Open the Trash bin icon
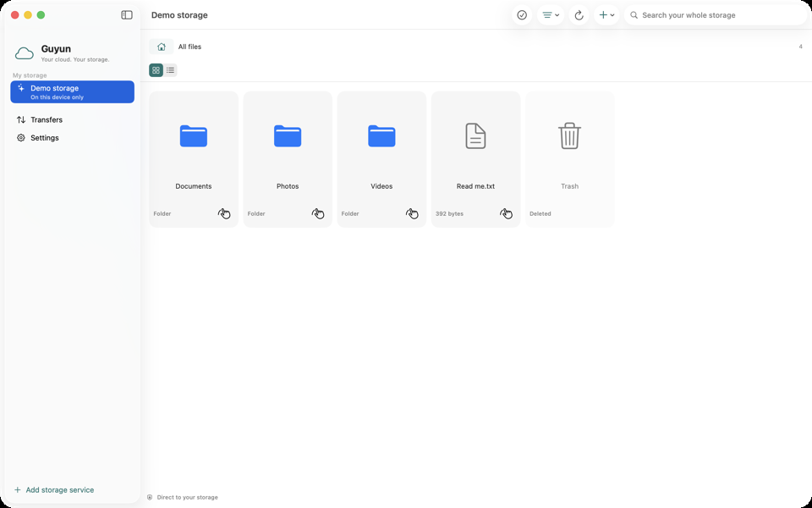This screenshot has height=508, width=812. tap(569, 135)
